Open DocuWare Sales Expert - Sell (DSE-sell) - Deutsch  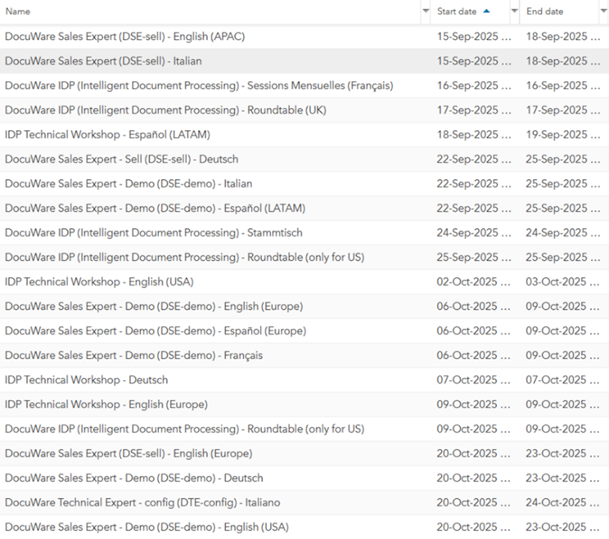(x=121, y=159)
